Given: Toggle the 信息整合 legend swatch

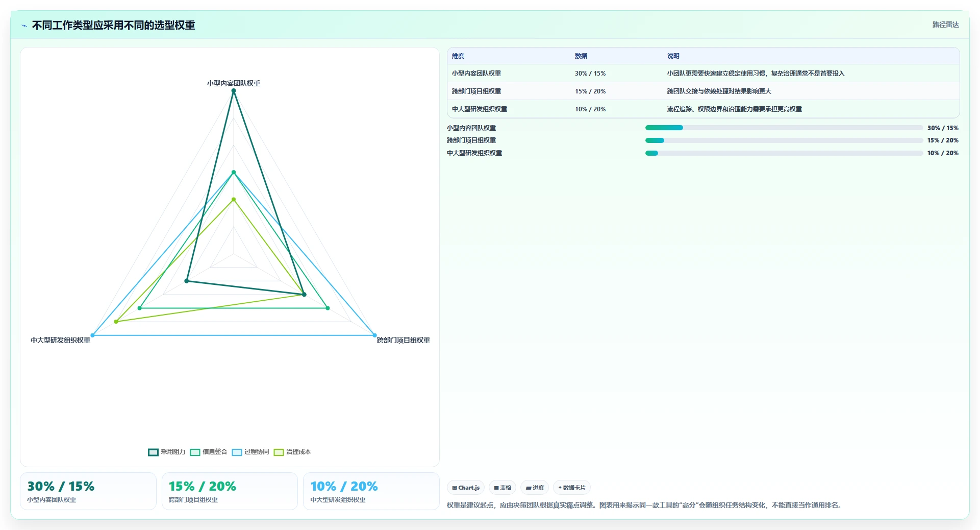Looking at the screenshot, I should click(195, 452).
